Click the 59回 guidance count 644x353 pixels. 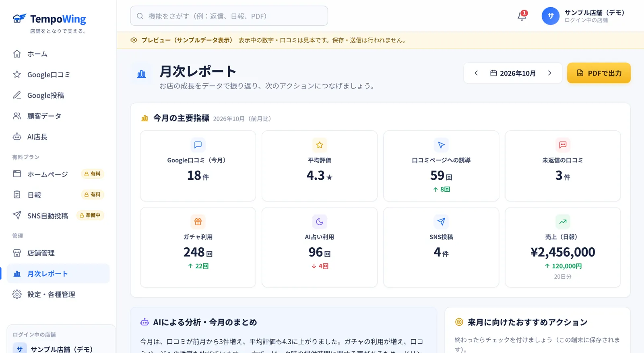click(x=441, y=176)
